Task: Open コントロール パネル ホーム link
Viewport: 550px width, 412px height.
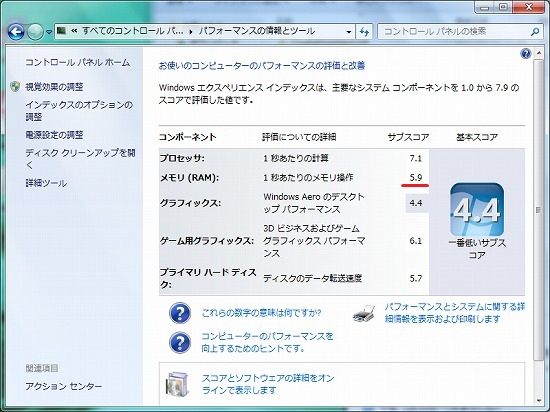Action: click(78, 62)
